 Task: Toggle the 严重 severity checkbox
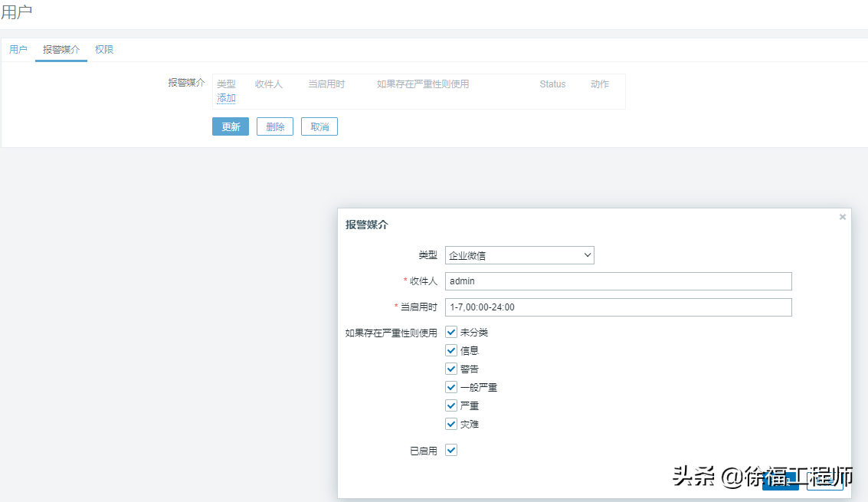pos(451,405)
